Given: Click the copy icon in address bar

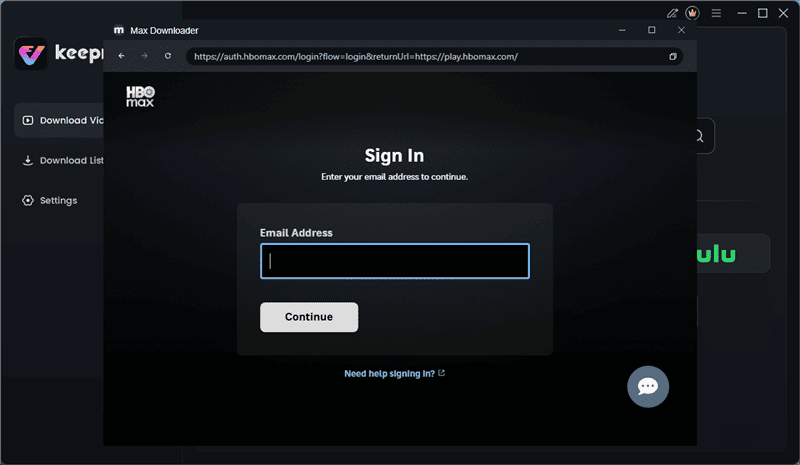Looking at the screenshot, I should click(673, 56).
